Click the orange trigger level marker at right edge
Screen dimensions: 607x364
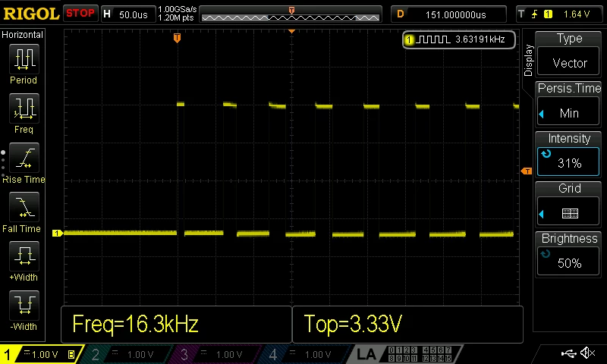click(x=527, y=171)
